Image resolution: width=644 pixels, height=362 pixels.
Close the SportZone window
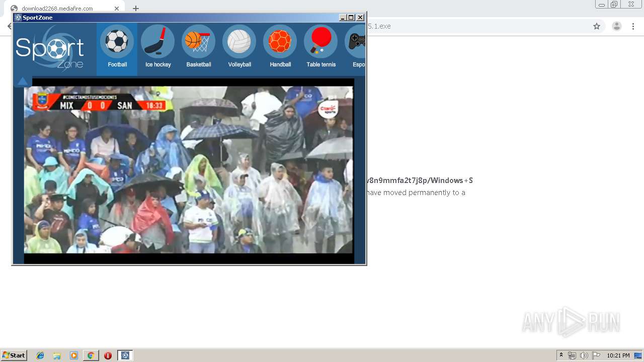360,18
